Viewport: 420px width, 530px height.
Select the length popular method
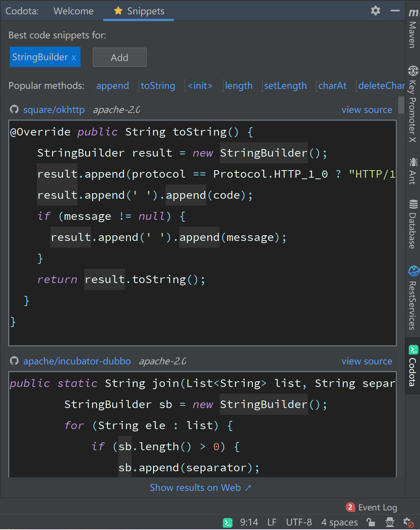(239, 86)
